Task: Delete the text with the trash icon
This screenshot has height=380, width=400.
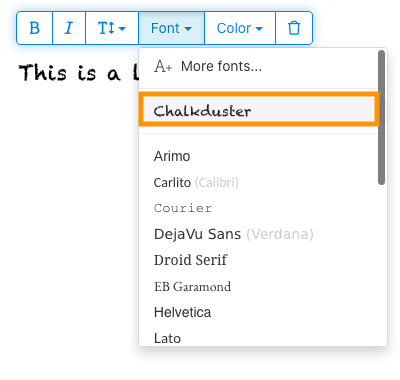Action: [294, 28]
